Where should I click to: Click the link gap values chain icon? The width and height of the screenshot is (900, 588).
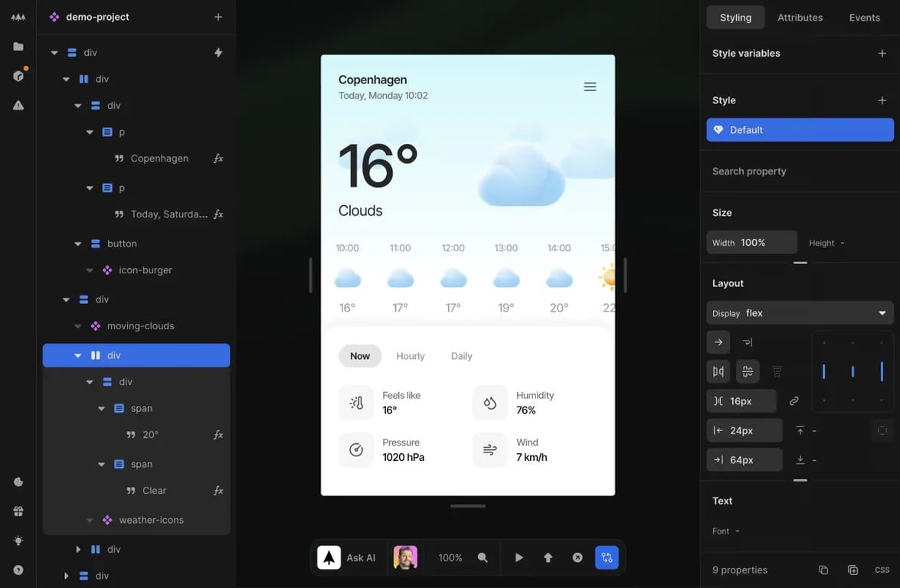794,401
